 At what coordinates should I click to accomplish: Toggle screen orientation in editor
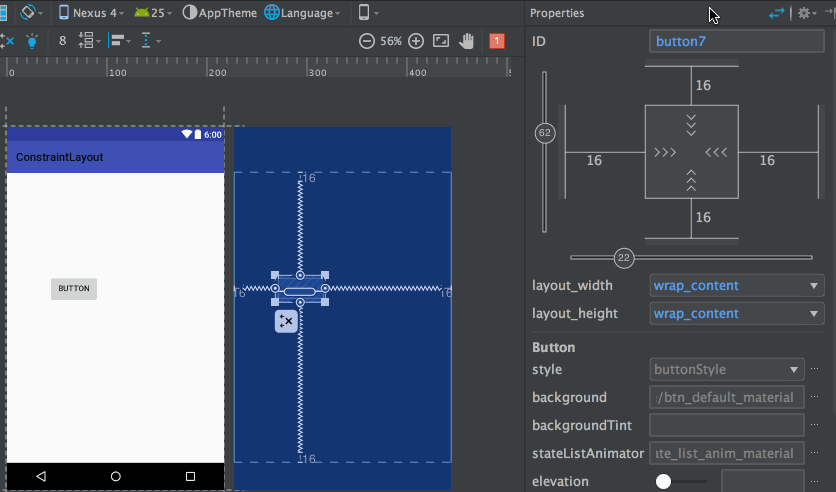(30, 13)
